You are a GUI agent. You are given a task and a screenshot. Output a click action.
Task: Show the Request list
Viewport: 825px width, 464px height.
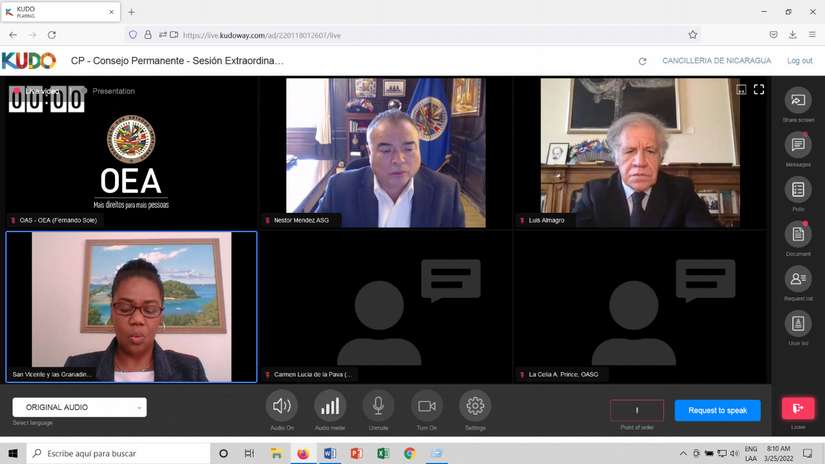pos(798,279)
